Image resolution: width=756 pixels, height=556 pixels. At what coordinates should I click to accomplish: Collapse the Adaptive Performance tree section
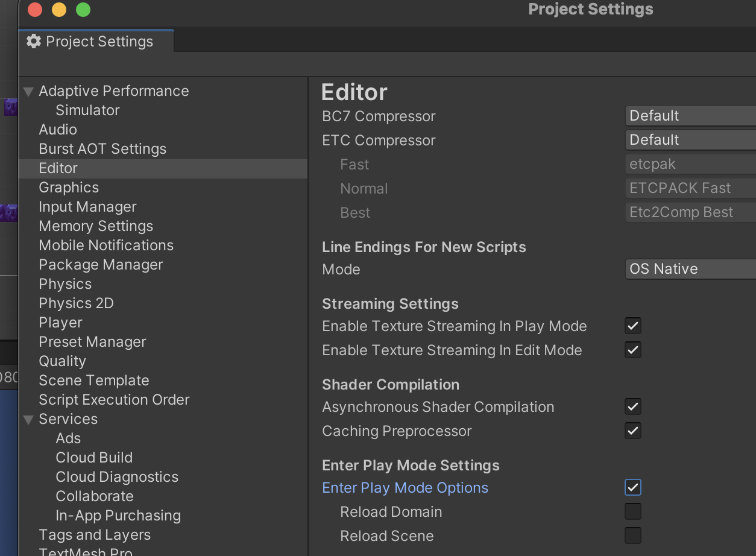(28, 92)
